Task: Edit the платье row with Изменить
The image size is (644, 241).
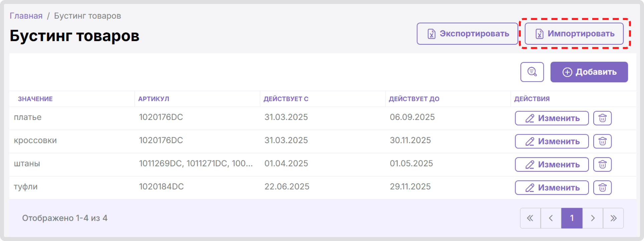Action: pos(552,118)
